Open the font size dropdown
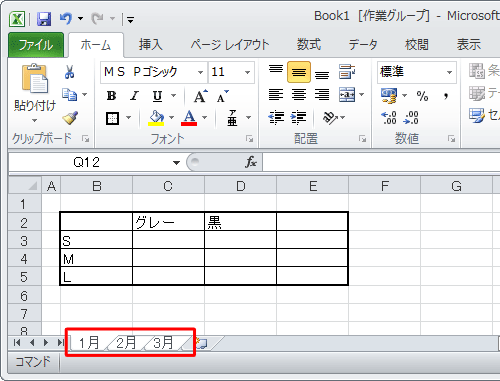Viewport: 500px width, 381px height. coord(247,72)
